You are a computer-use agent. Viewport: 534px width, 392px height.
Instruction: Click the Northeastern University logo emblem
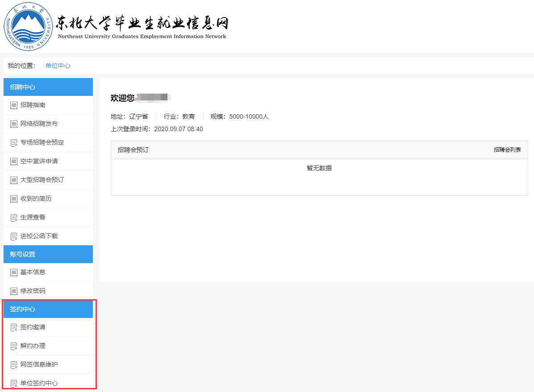tap(28, 26)
